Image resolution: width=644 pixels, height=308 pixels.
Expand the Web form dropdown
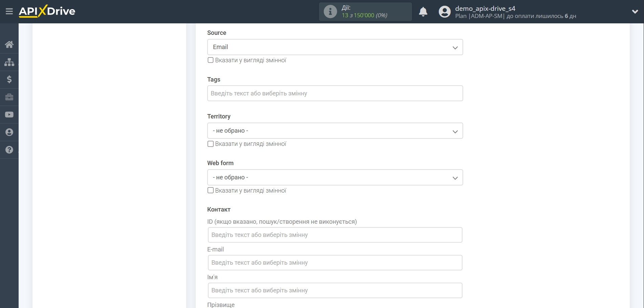coord(335,178)
